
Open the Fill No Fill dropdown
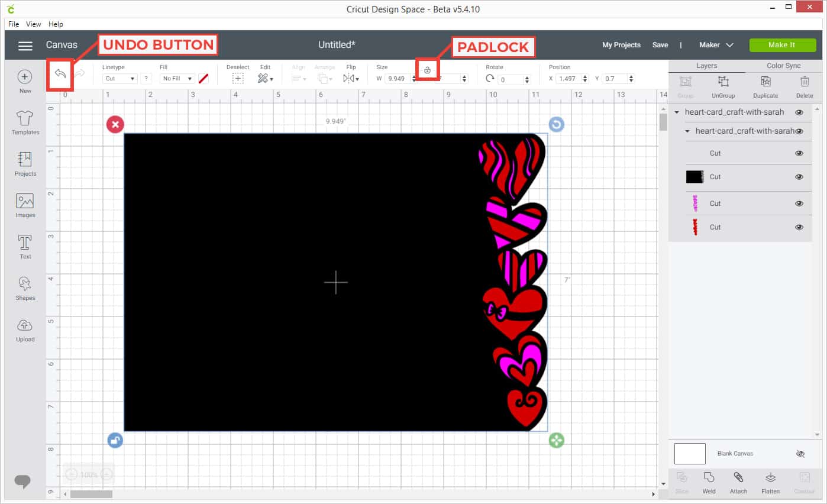pyautogui.click(x=177, y=78)
